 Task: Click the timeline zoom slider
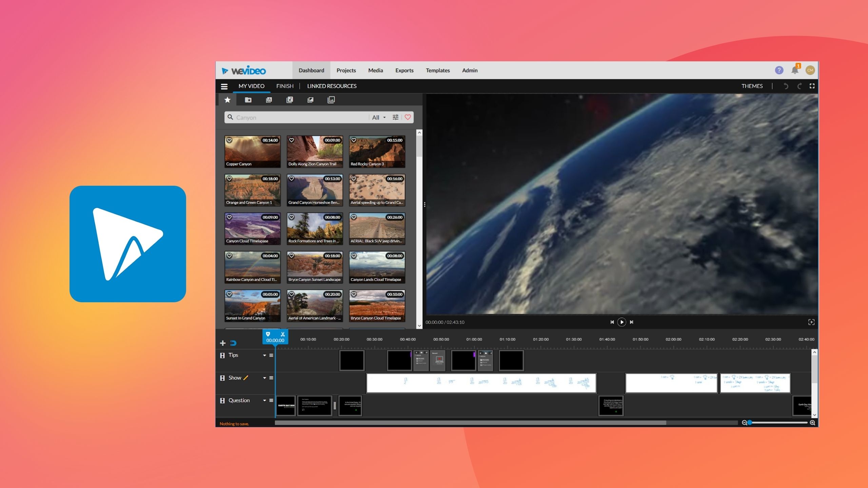(x=778, y=423)
